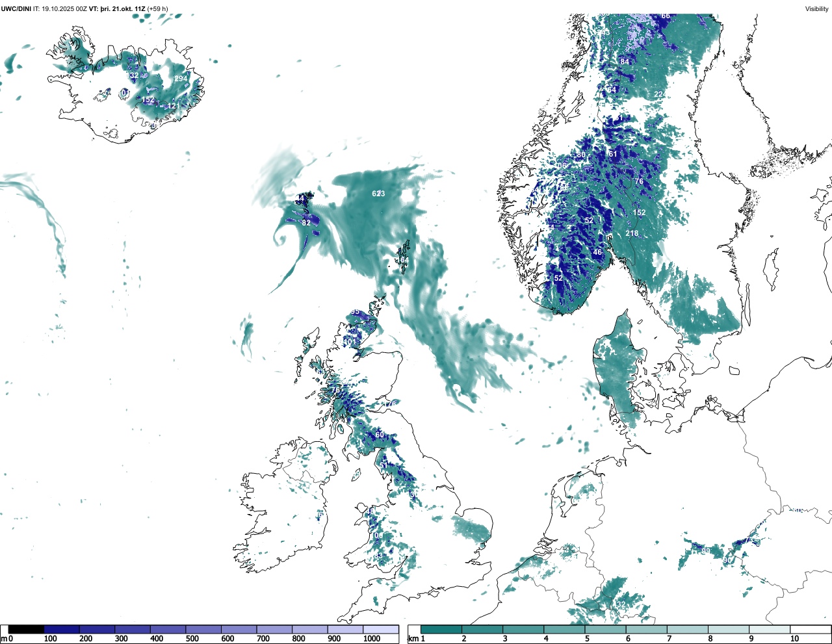Click the black 0–100 m legend swatch
This screenshot has height=644, width=832.
pyautogui.click(x=27, y=629)
